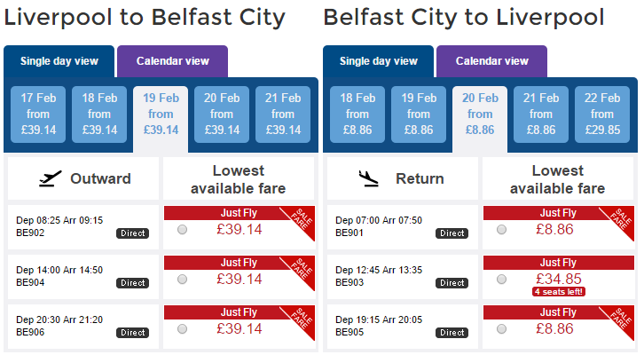This screenshot has height=355, width=644.
Task: Switch to outbound Calendar view tab
Action: pyautogui.click(x=172, y=61)
